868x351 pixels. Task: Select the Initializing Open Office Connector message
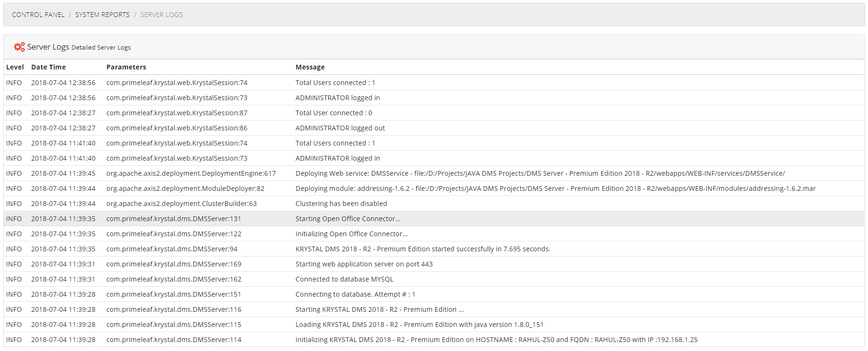tap(351, 234)
